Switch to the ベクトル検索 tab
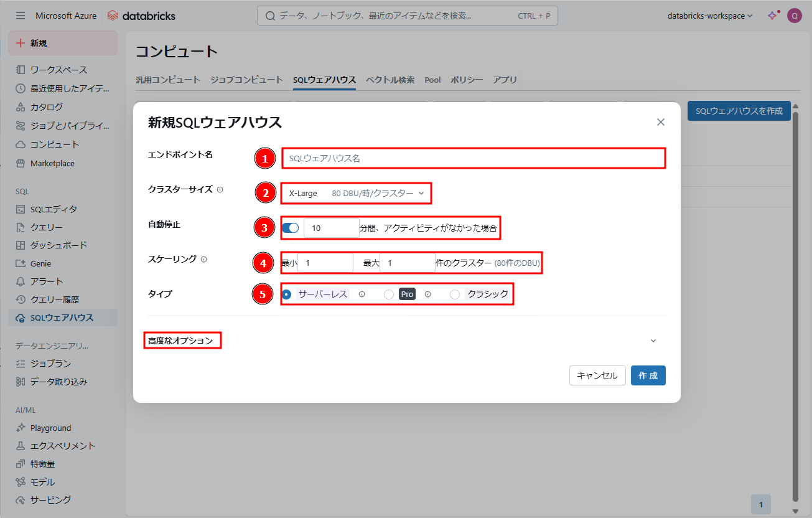This screenshot has width=812, height=518. (x=390, y=80)
